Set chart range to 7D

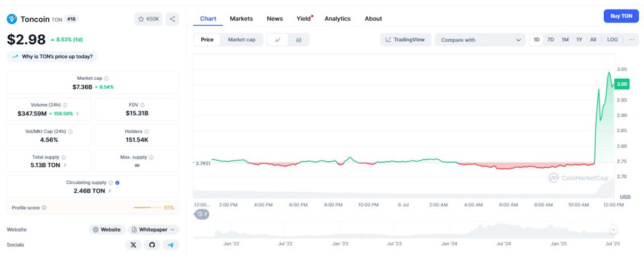551,40
